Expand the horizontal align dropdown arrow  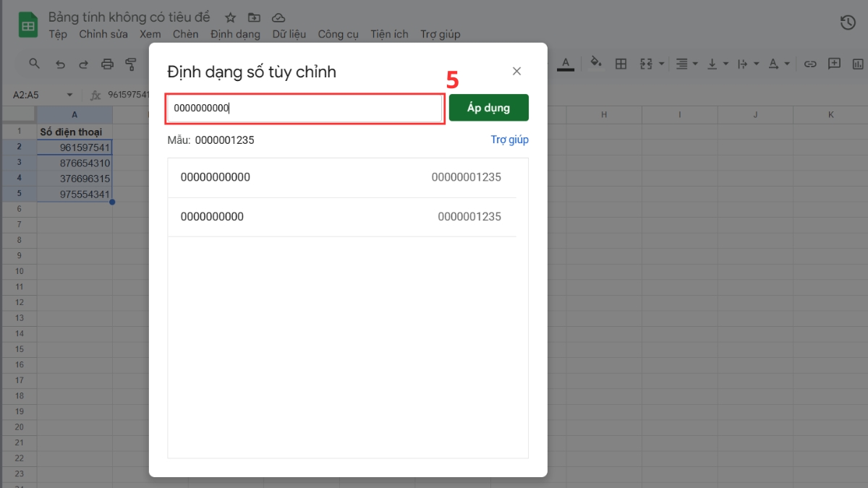click(695, 64)
